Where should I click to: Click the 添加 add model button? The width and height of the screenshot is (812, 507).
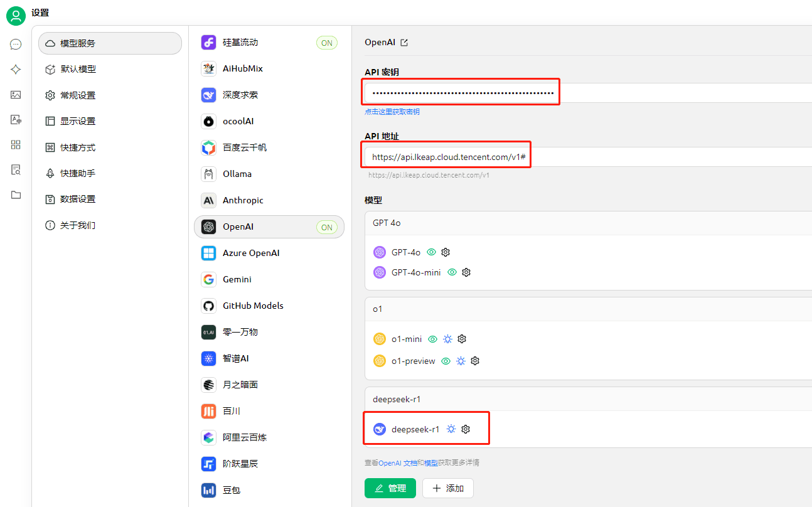(x=448, y=488)
